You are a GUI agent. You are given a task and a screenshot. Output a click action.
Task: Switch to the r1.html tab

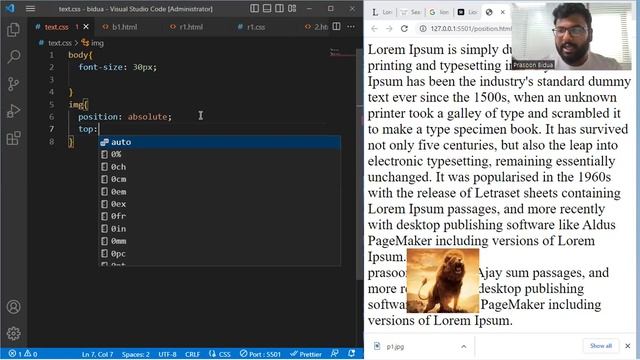[x=191, y=27]
